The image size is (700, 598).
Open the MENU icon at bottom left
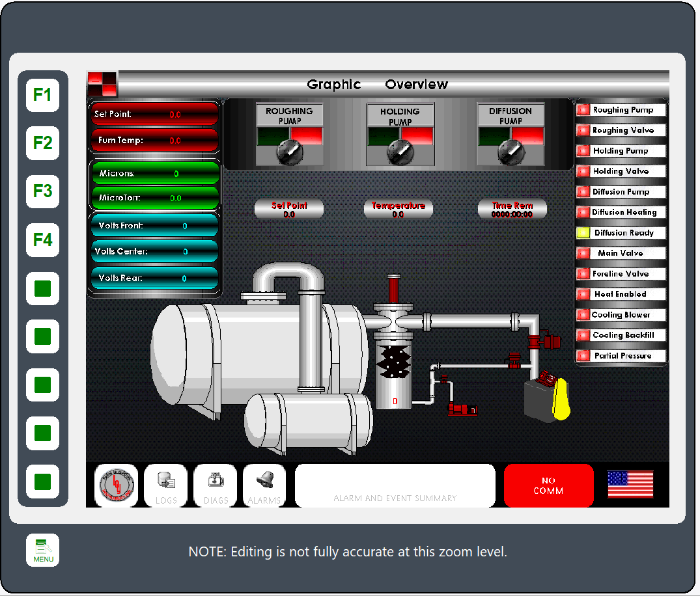(43, 550)
